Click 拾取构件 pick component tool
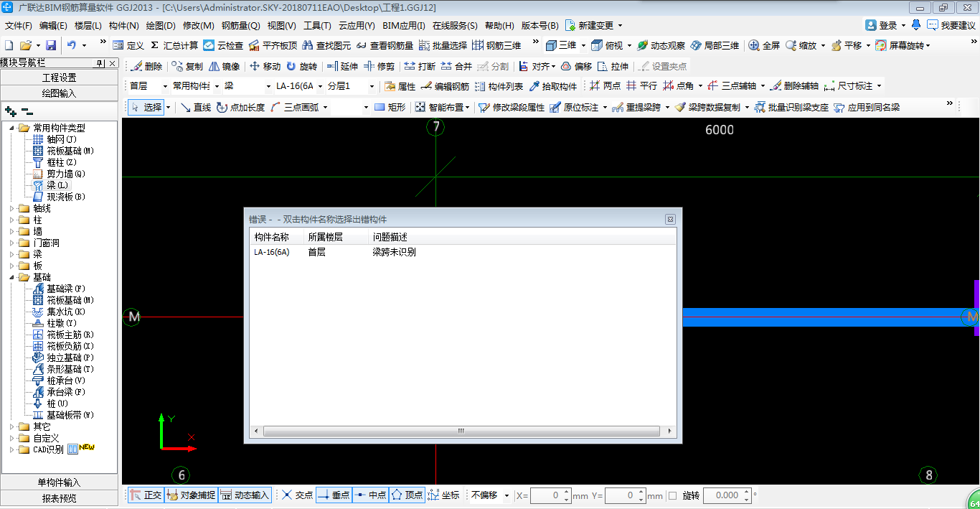This screenshot has width=980, height=509. tap(553, 86)
